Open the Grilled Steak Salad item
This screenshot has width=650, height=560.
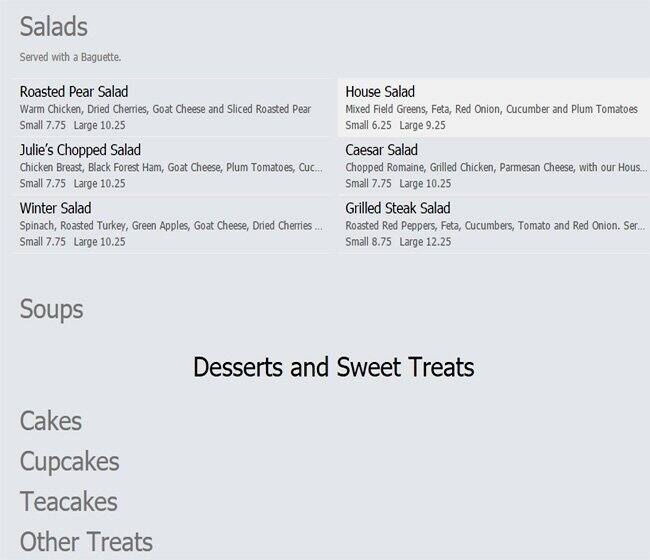coord(398,208)
